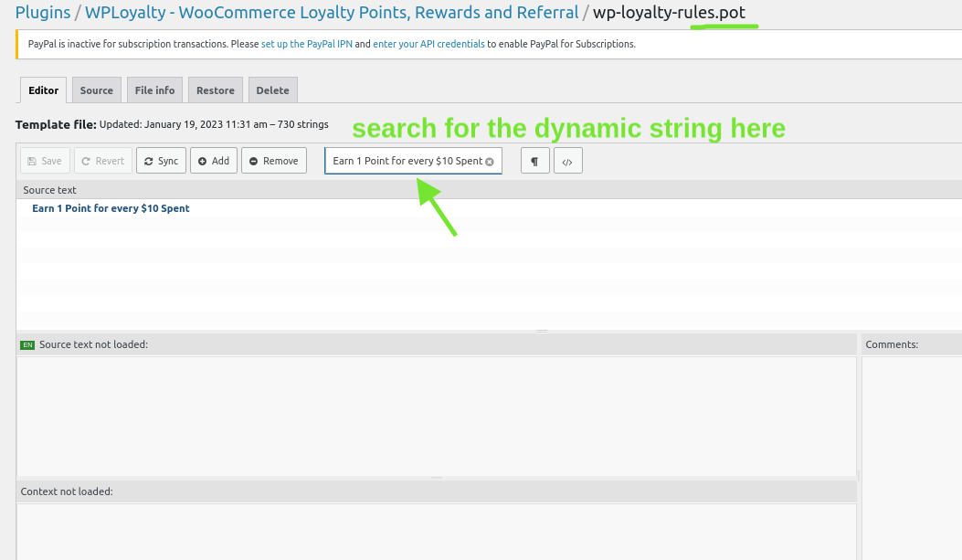The height and width of the screenshot is (560, 962).
Task: Switch to the Editor tab
Action: [x=44, y=90]
